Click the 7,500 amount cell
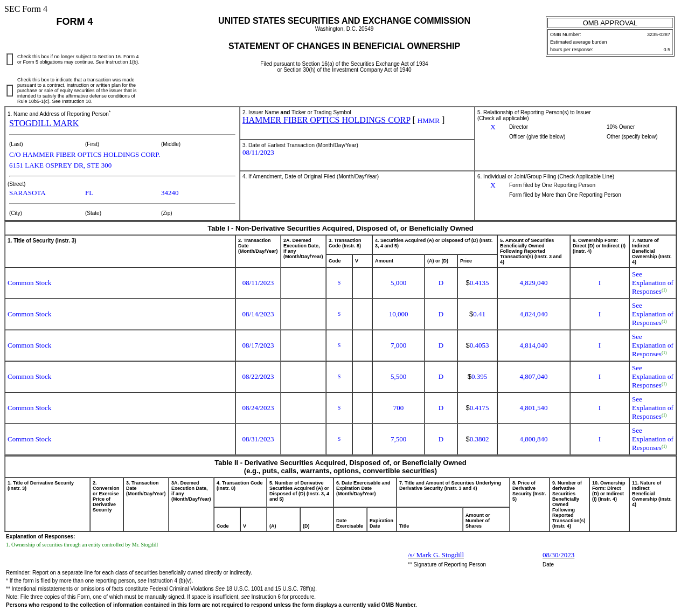 click(398, 439)
